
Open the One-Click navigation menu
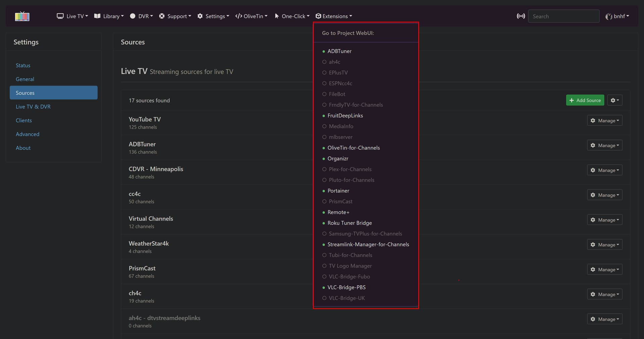pyautogui.click(x=292, y=16)
